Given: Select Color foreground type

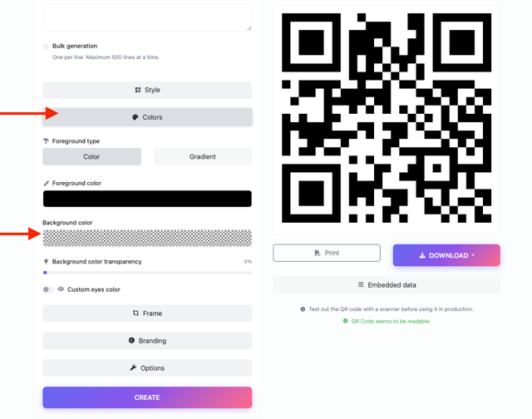Looking at the screenshot, I should (x=91, y=156).
